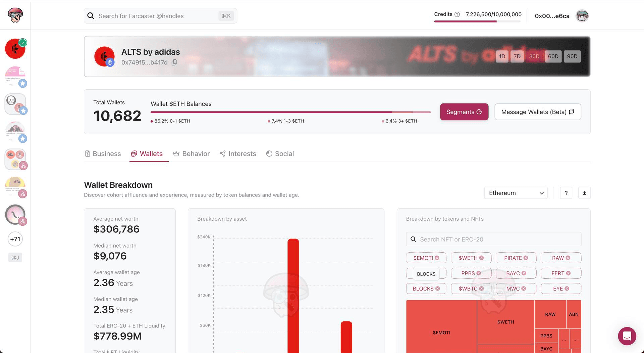Remove the BAYC token chip
Screen dimensions: 644x353
[x=524, y=273]
